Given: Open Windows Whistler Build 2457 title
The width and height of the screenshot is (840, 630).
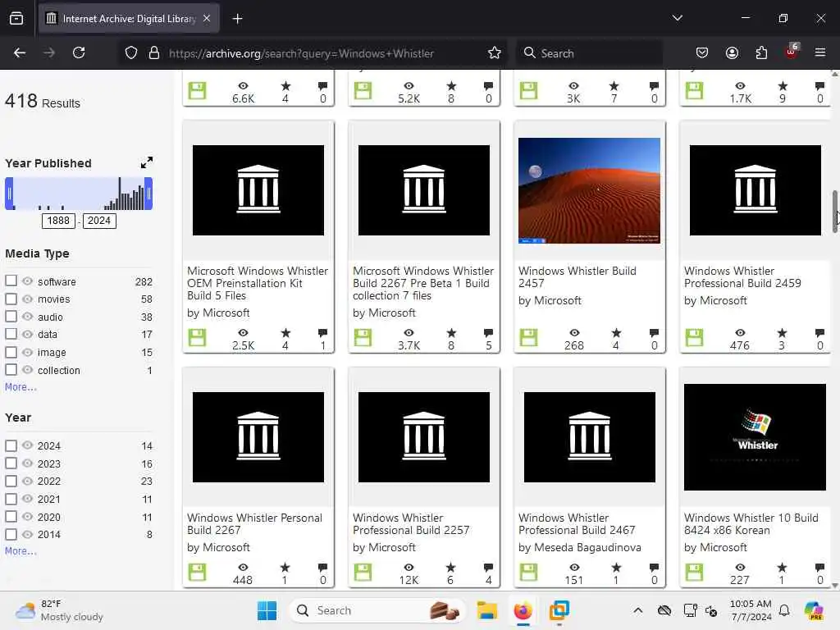Looking at the screenshot, I should point(577,277).
